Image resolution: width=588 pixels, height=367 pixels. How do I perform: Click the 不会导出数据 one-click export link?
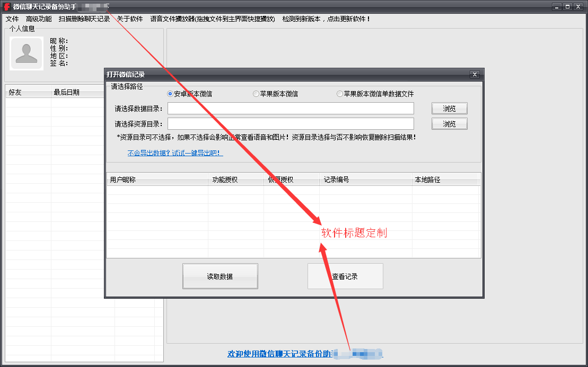[x=175, y=153]
